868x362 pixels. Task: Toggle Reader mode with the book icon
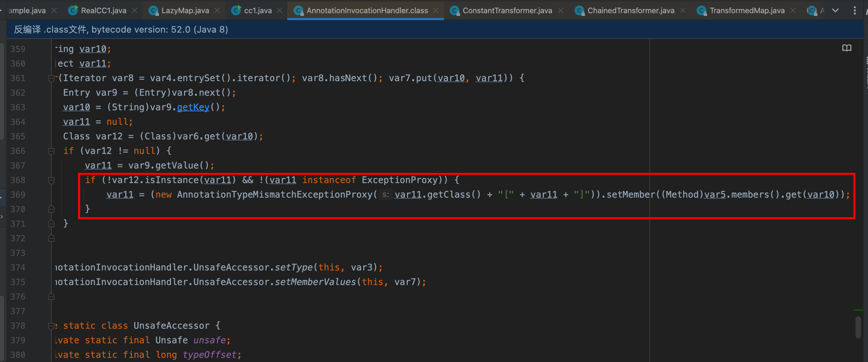[846, 48]
